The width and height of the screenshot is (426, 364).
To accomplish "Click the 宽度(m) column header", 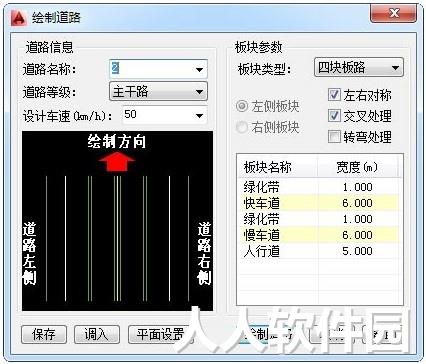I will coord(357,167).
